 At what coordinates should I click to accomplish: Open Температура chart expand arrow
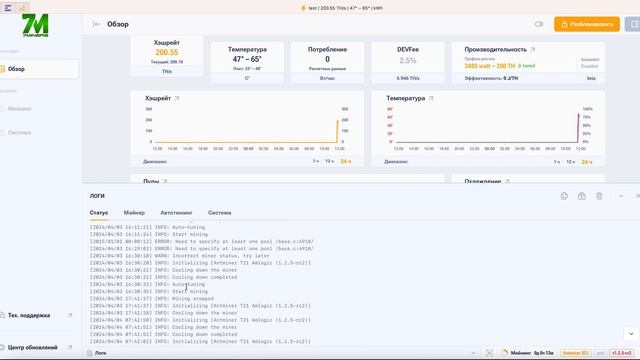431,98
